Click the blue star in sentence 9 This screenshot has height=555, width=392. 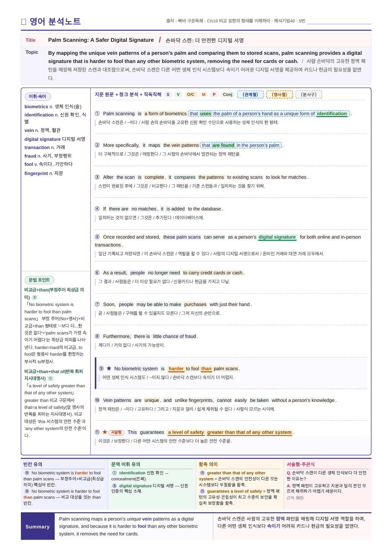[109, 368]
